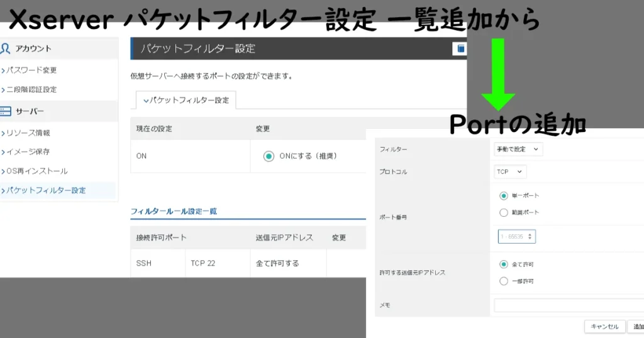
Task: Open リソース情報 in the sidebar
Action: click(x=28, y=133)
